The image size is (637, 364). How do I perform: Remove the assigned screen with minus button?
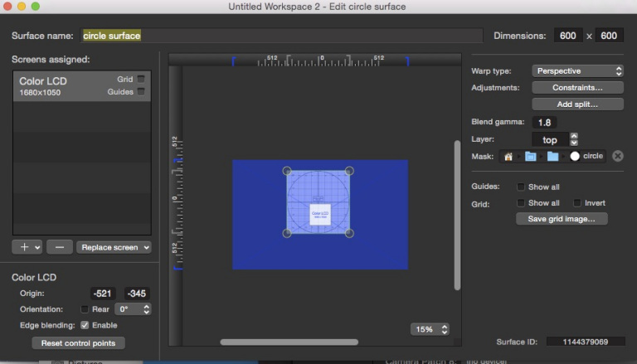pyautogui.click(x=59, y=246)
